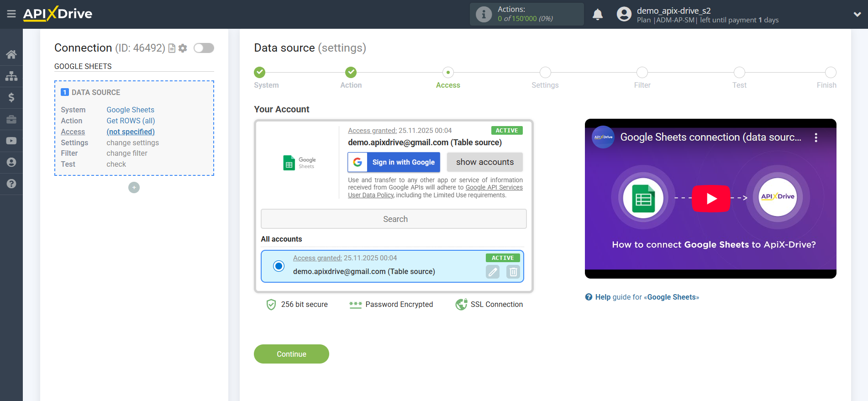
Task: Click the account Search field
Action: click(394, 219)
